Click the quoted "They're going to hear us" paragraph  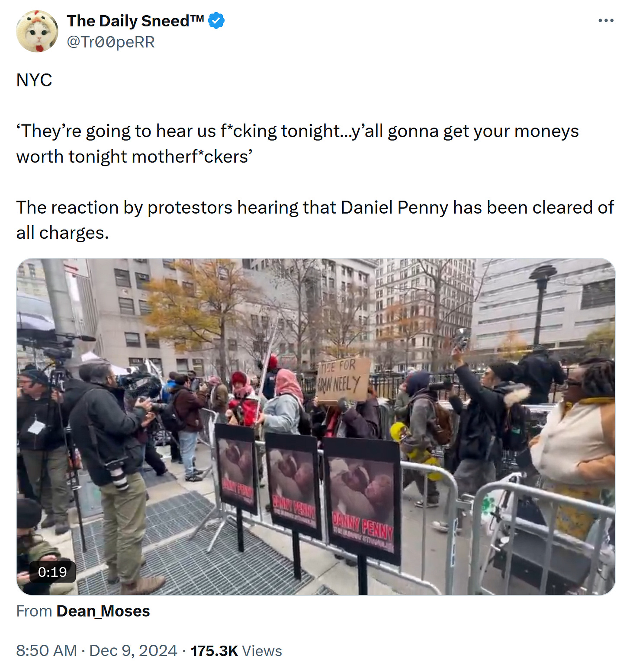point(297,144)
